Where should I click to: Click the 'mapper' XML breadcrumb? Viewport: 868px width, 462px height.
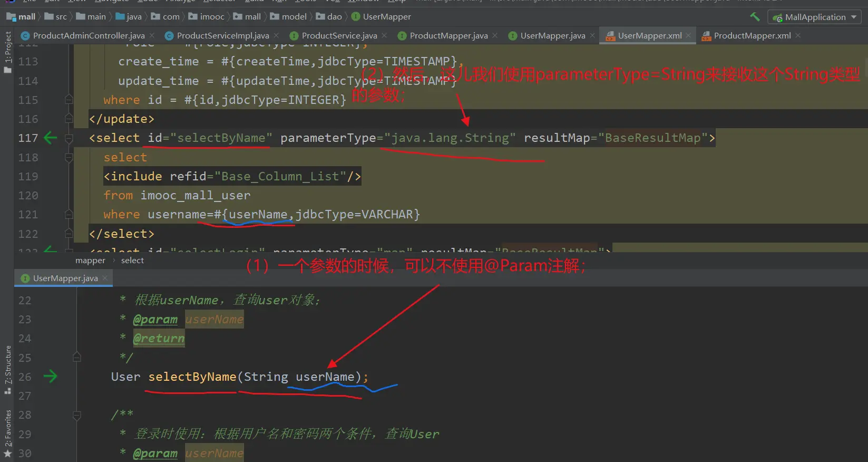pos(90,261)
